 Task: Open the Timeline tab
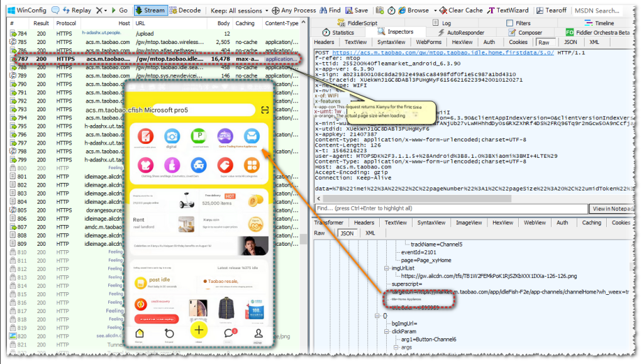[x=599, y=23]
